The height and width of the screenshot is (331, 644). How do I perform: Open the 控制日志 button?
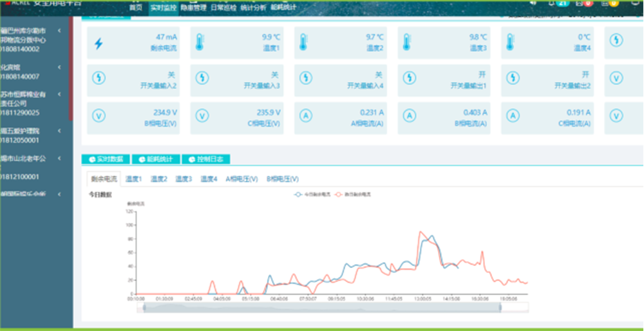pyautogui.click(x=205, y=159)
